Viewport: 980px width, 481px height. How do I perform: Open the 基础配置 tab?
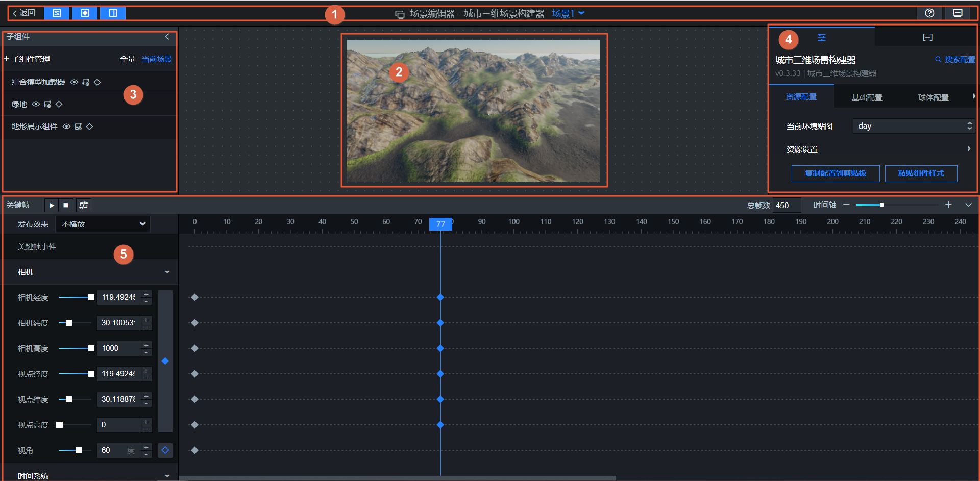point(867,97)
